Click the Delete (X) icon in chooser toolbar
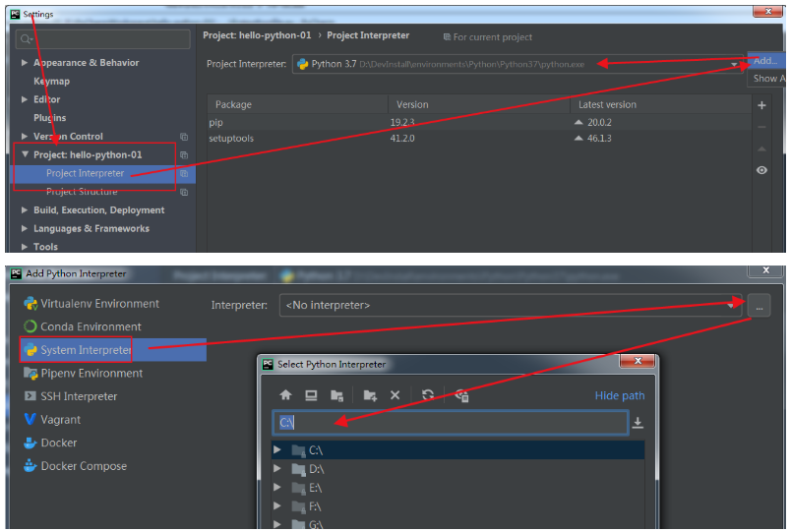 395,395
